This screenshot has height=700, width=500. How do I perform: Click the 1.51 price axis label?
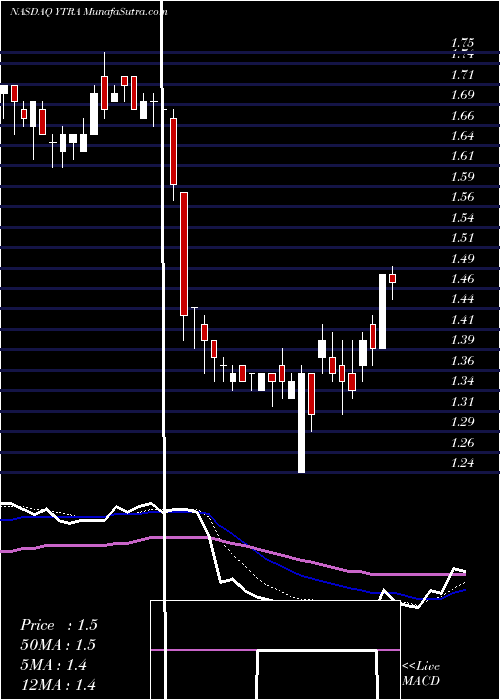(462, 238)
